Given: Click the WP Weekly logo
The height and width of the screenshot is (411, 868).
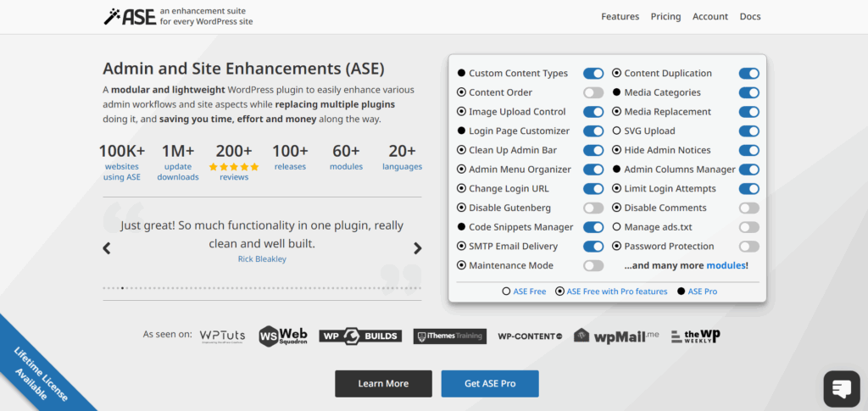Looking at the screenshot, I should (x=695, y=336).
